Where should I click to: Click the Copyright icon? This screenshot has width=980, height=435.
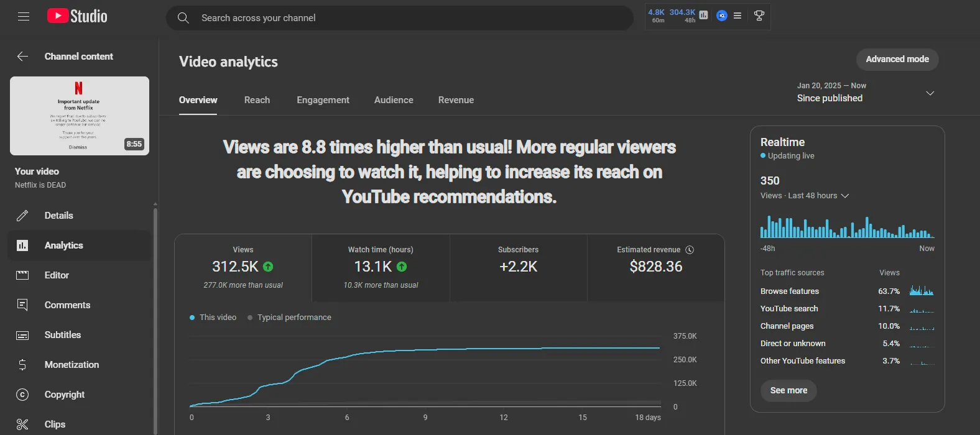(x=22, y=395)
